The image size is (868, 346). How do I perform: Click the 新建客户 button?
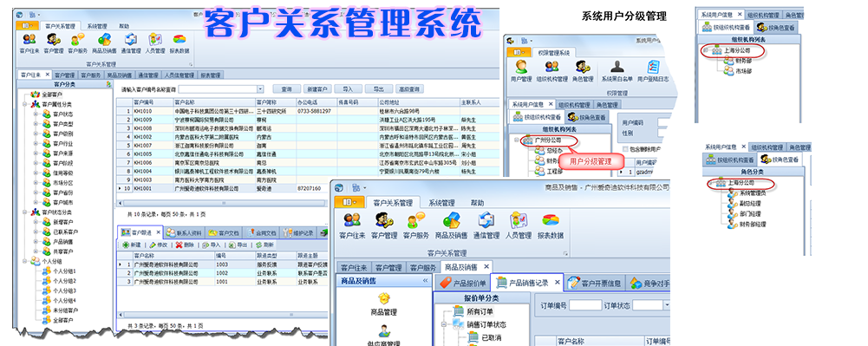[317, 88]
